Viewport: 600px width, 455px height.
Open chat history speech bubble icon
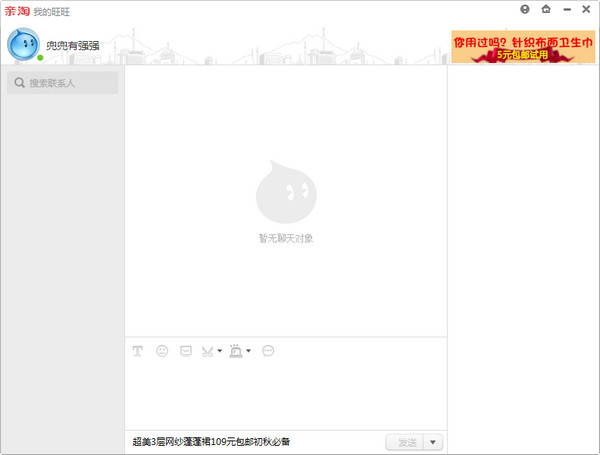(268, 351)
